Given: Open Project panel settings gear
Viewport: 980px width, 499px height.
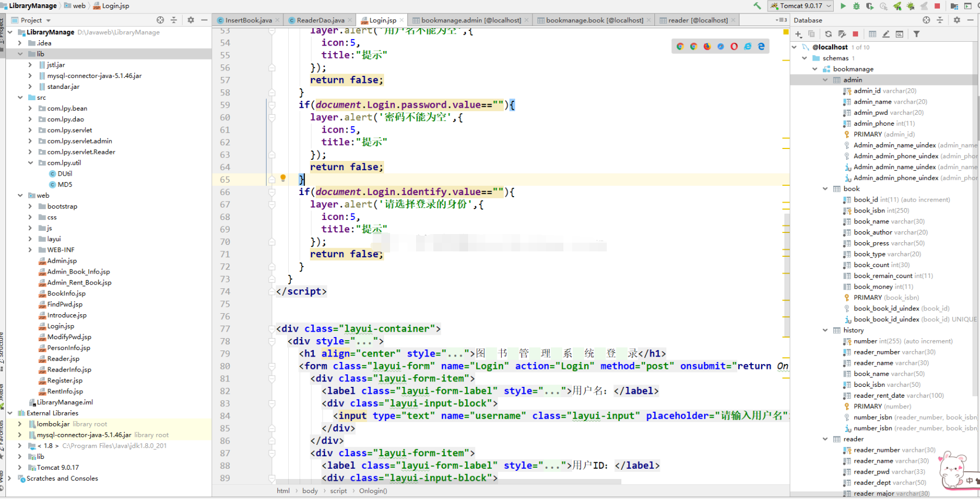Looking at the screenshot, I should pos(191,20).
